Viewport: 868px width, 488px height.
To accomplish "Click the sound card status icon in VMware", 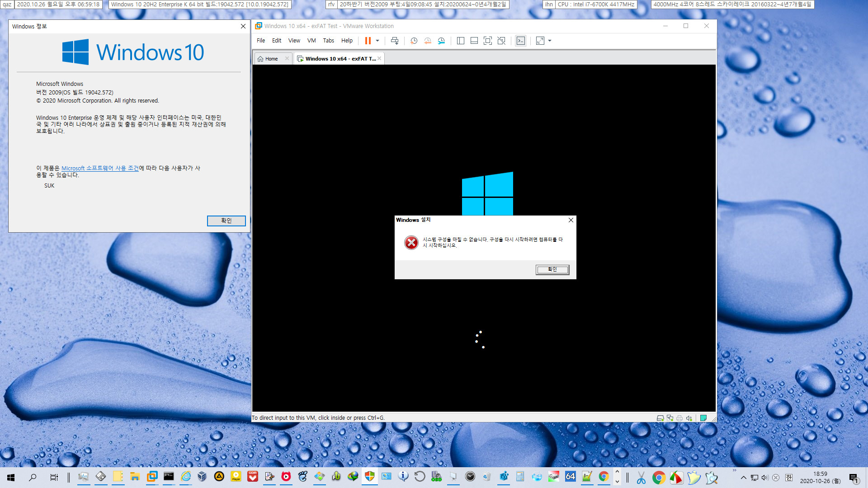I will tap(689, 418).
